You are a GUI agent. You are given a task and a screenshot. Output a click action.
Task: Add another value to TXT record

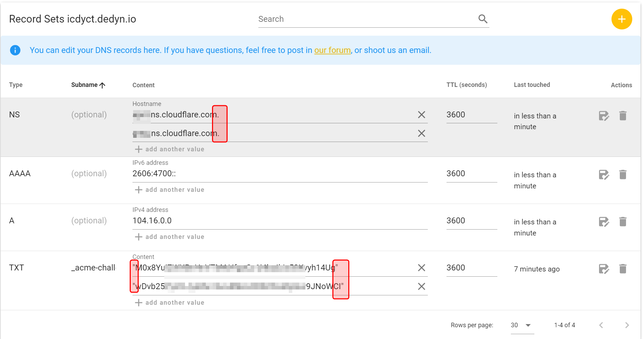click(x=169, y=303)
